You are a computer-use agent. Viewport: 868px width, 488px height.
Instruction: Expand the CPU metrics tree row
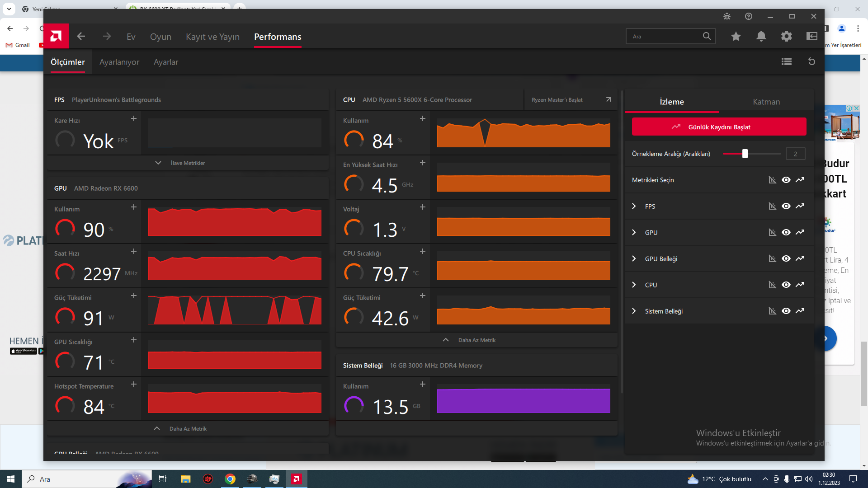click(634, 285)
